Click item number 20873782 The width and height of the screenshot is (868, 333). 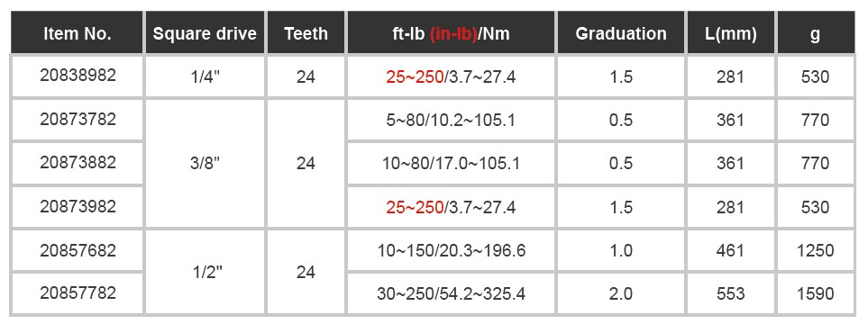(x=77, y=120)
